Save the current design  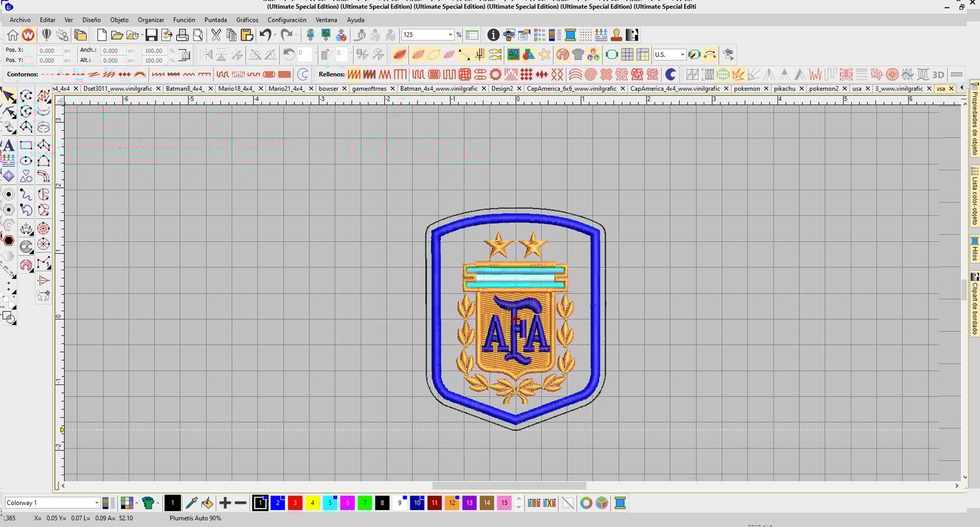151,35
